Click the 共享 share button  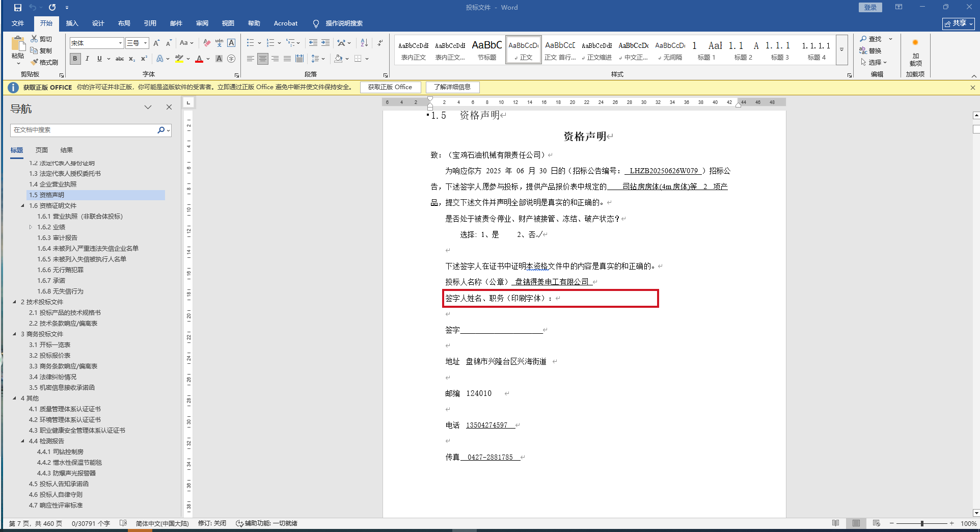point(959,23)
